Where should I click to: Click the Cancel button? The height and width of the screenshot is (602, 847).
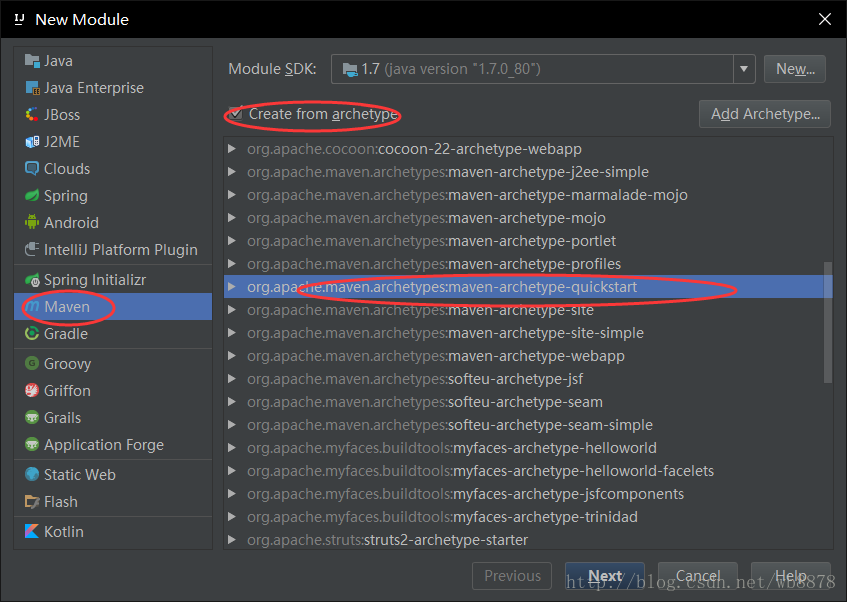(x=697, y=576)
